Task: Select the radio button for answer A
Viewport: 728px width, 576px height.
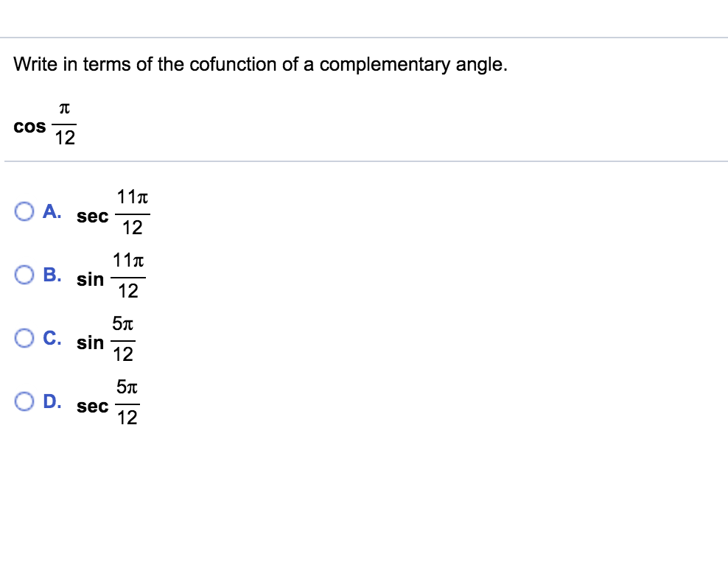Action: 24,211
